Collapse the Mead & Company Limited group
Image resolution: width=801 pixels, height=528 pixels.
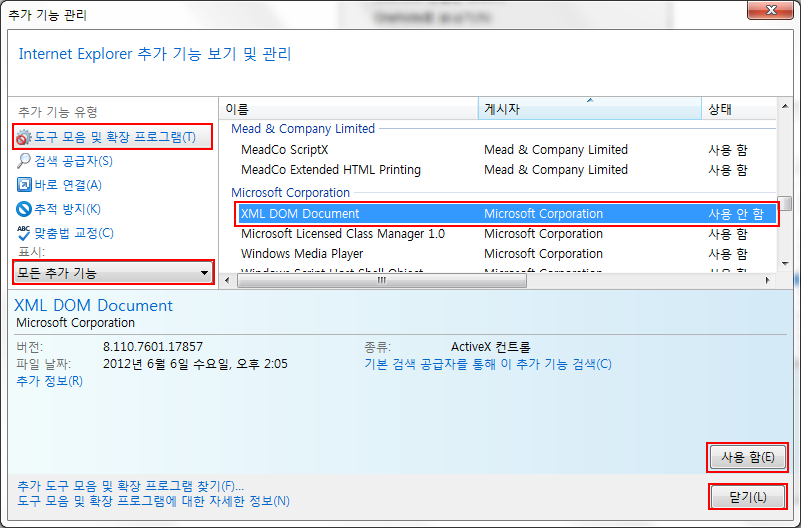303,129
